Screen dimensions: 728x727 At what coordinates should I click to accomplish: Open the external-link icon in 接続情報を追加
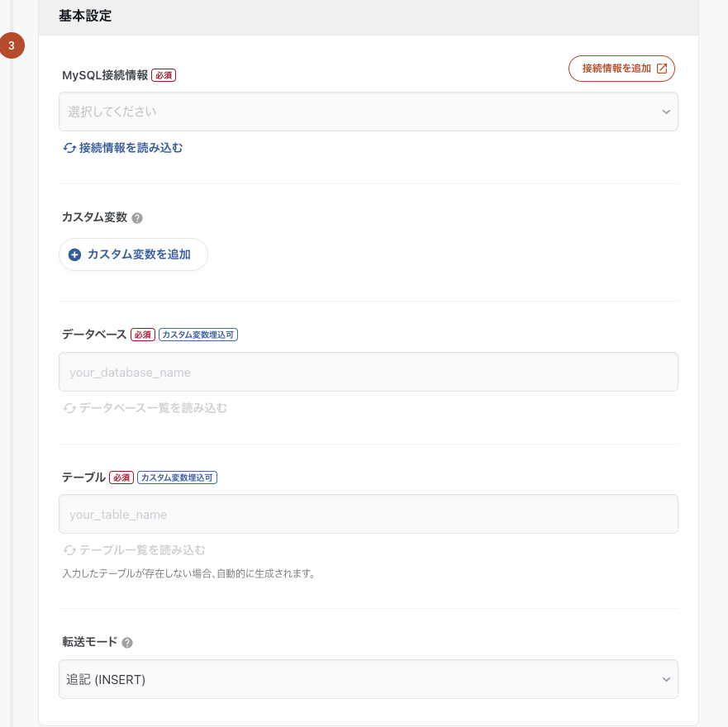click(x=662, y=69)
